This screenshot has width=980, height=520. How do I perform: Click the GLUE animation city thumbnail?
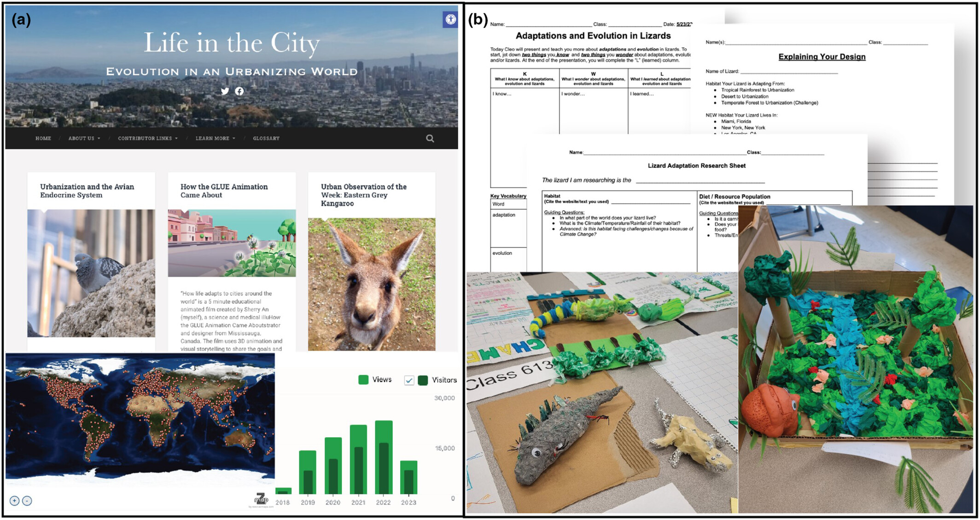[232, 243]
